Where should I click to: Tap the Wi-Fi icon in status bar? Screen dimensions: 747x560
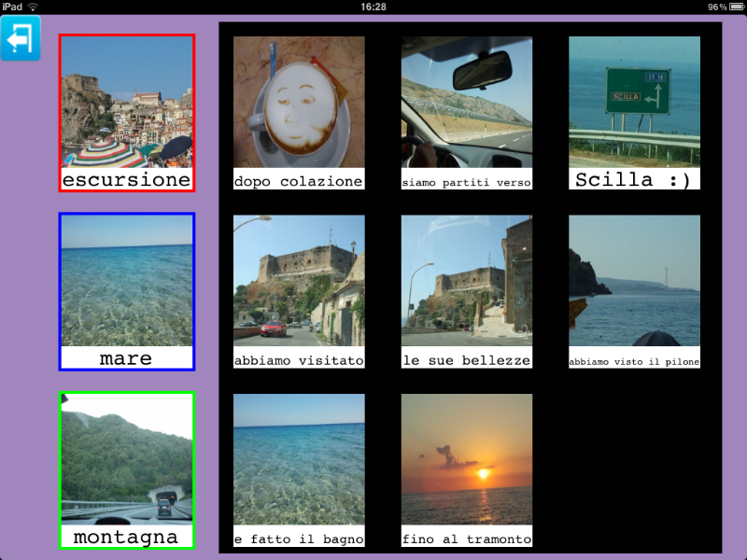[34, 7]
